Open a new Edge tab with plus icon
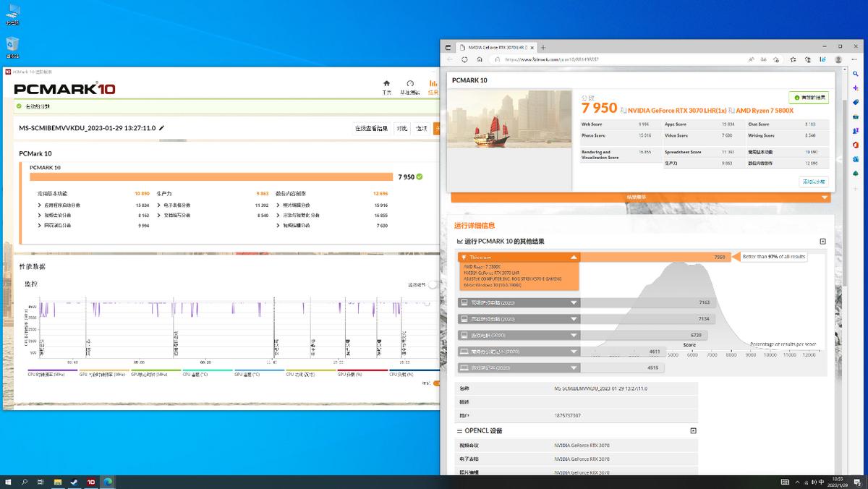 coord(543,48)
